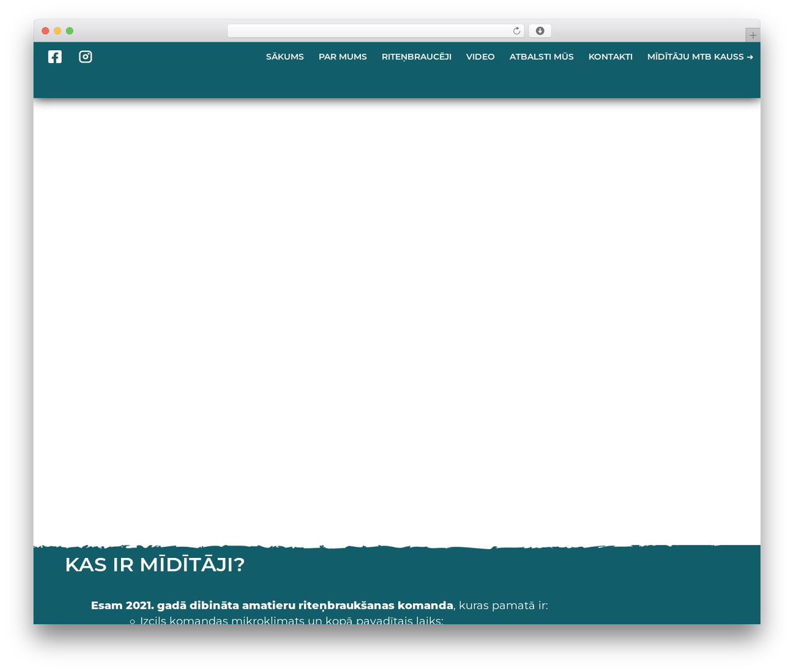The image size is (794, 672).
Task: Navigate to ATBALSTI MŪS
Action: pyautogui.click(x=542, y=57)
